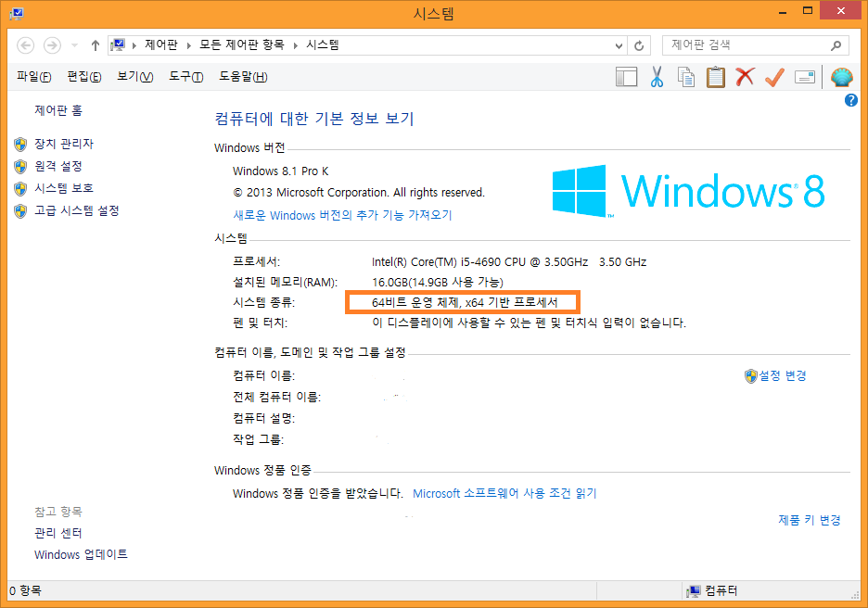Expand arrow before 제어판 breadcrumb
The image size is (868, 608).
pos(134,46)
